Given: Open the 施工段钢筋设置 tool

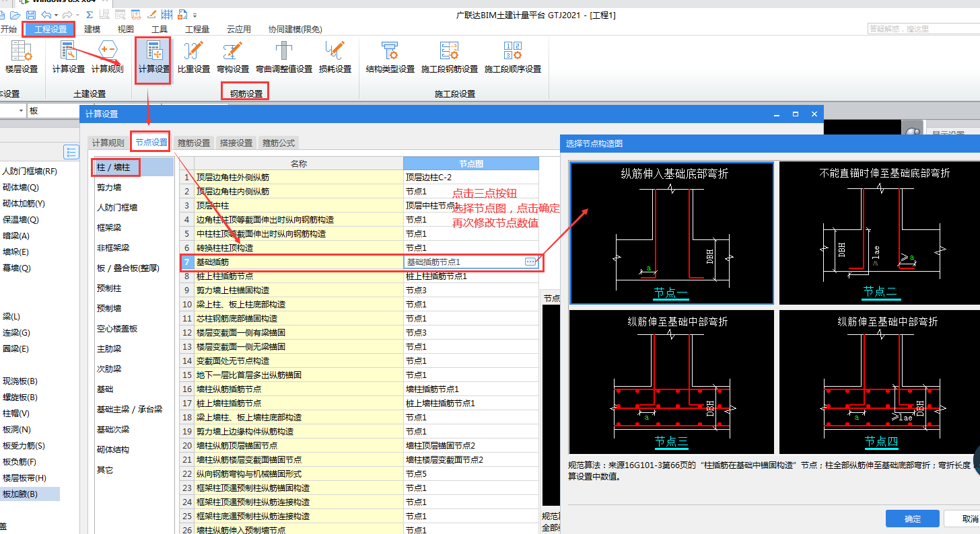Looking at the screenshot, I should click(x=450, y=57).
